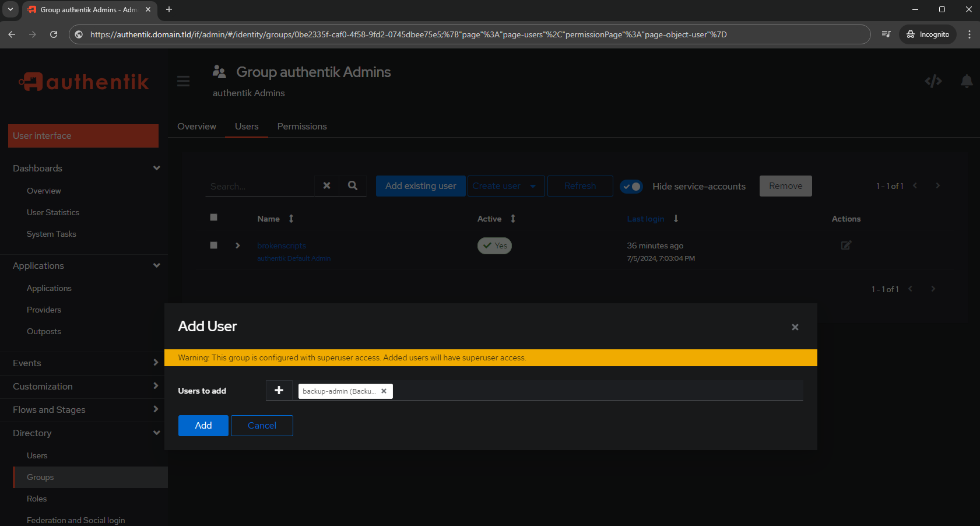Open the notifications bell icon
Viewport: 980px width, 526px height.
click(967, 81)
